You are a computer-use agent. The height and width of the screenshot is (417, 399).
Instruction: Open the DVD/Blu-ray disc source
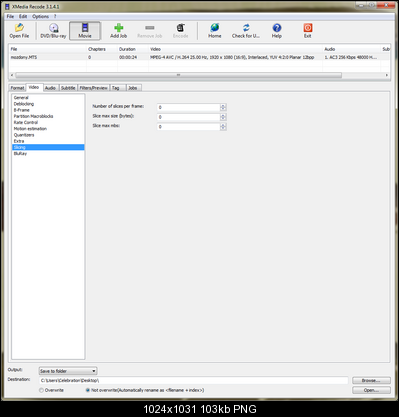53,31
